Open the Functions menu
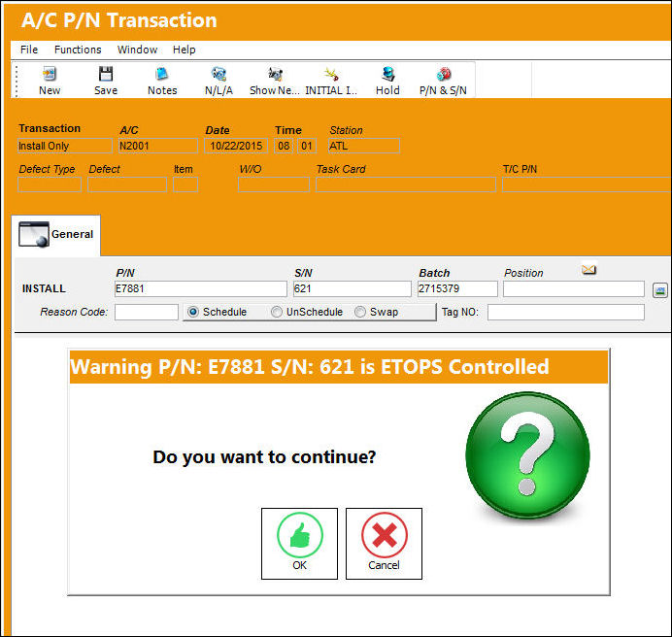The height and width of the screenshot is (637, 672). 78,50
